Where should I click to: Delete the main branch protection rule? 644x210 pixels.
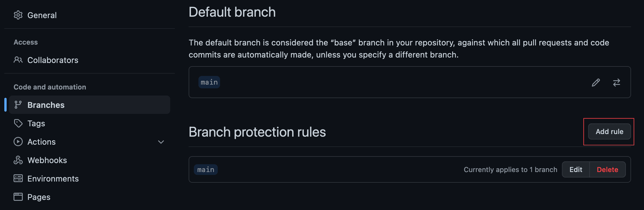[607, 169]
